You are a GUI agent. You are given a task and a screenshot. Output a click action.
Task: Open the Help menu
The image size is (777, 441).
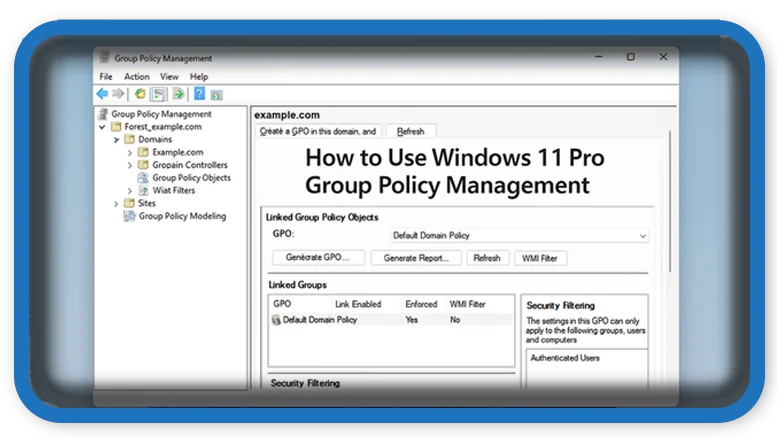pyautogui.click(x=199, y=76)
